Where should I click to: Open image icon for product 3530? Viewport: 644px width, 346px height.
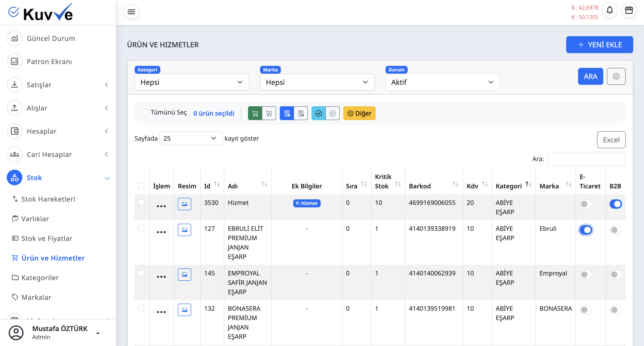184,204
